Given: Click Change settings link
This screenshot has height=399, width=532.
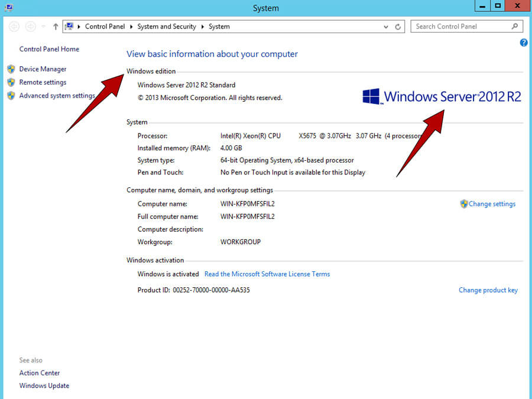Looking at the screenshot, I should coord(492,204).
